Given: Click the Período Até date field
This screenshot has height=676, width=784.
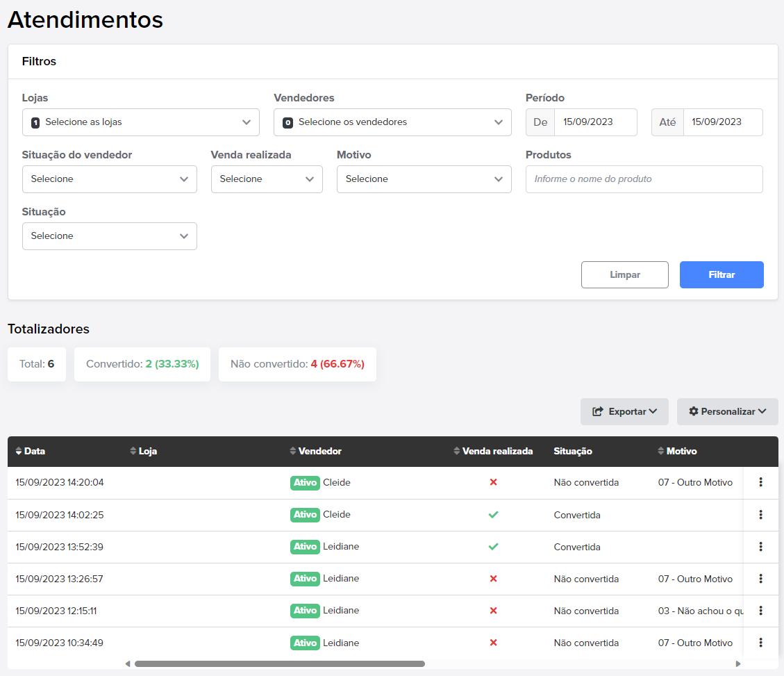Looking at the screenshot, I should (723, 122).
